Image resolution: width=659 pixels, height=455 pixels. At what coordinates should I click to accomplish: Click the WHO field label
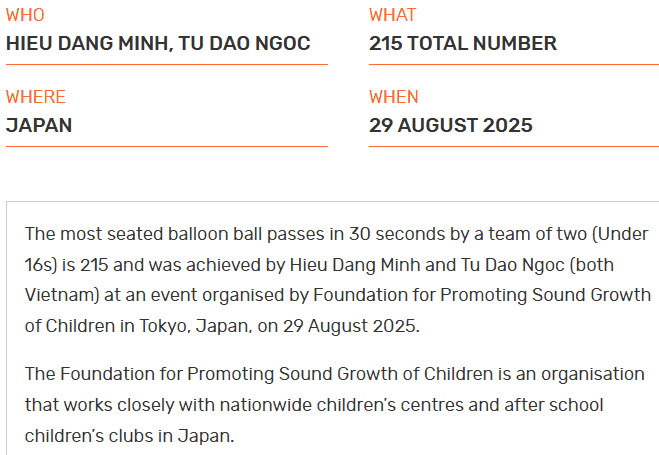coord(25,16)
